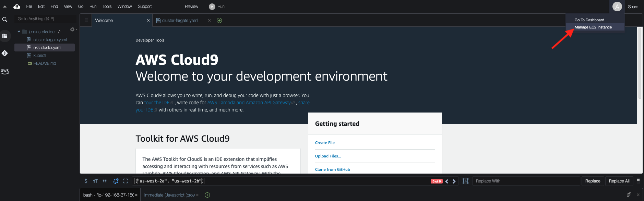Click the kubectl file icon
Image resolution: width=644 pixels, height=201 pixels.
[x=29, y=56]
